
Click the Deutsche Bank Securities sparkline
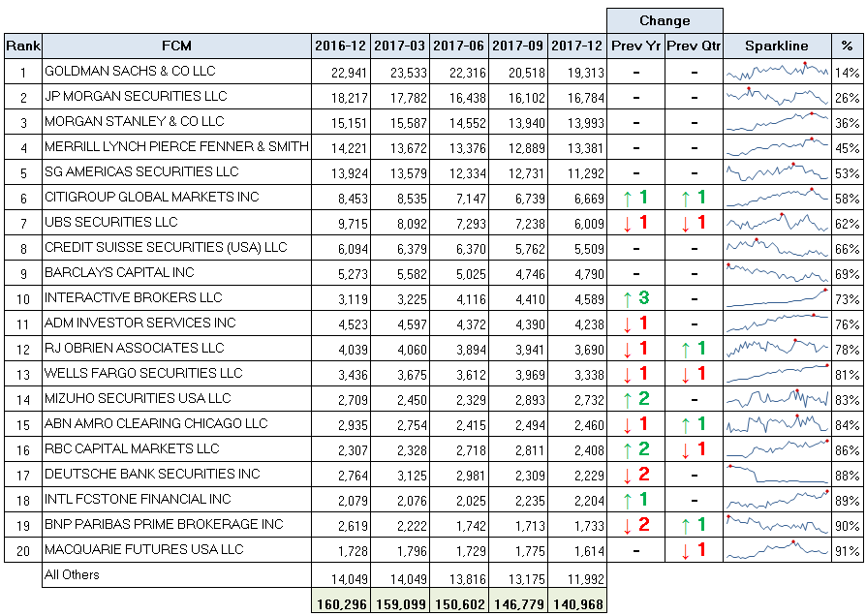pos(777,474)
